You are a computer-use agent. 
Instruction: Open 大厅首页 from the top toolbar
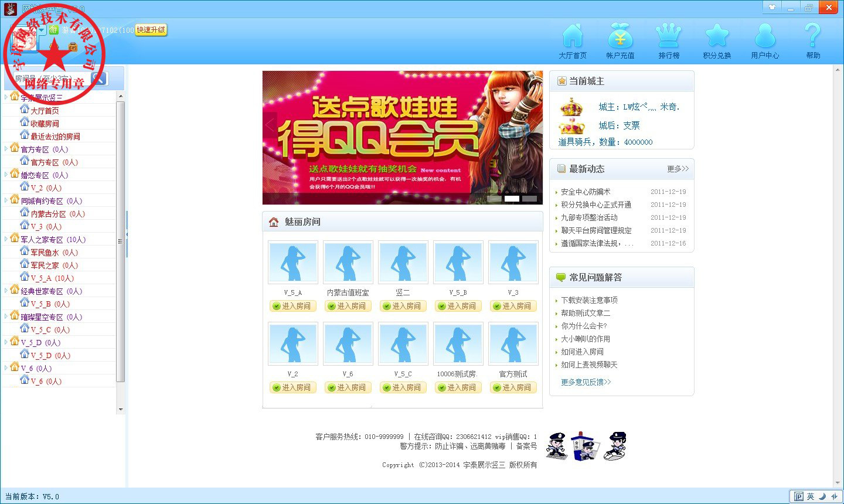[573, 40]
